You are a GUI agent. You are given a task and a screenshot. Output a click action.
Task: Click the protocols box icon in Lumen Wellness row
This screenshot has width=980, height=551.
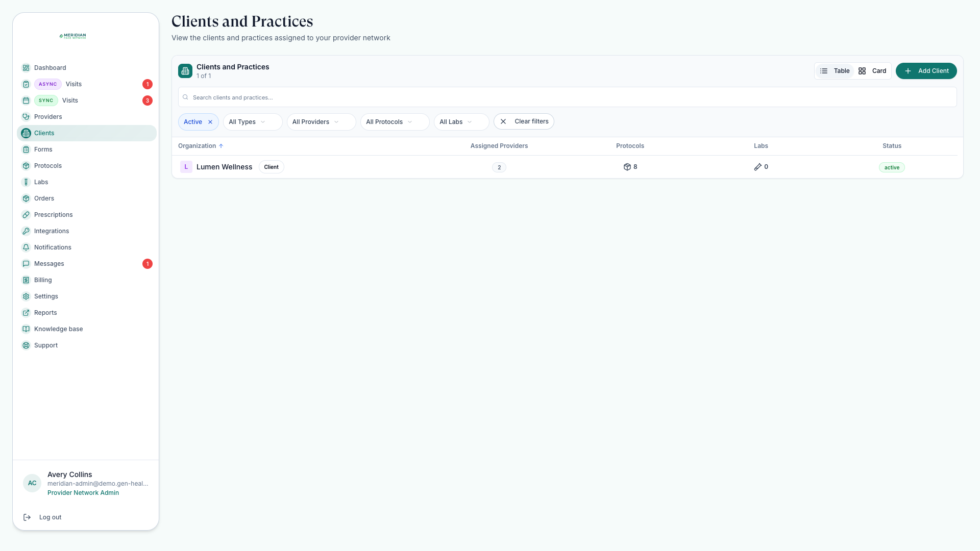pos(627,167)
